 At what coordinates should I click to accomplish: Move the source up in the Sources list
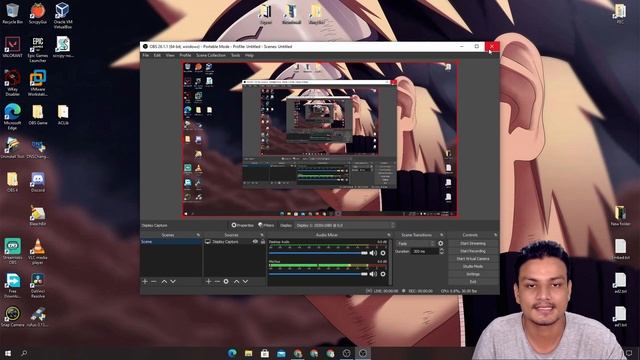[x=236, y=282]
